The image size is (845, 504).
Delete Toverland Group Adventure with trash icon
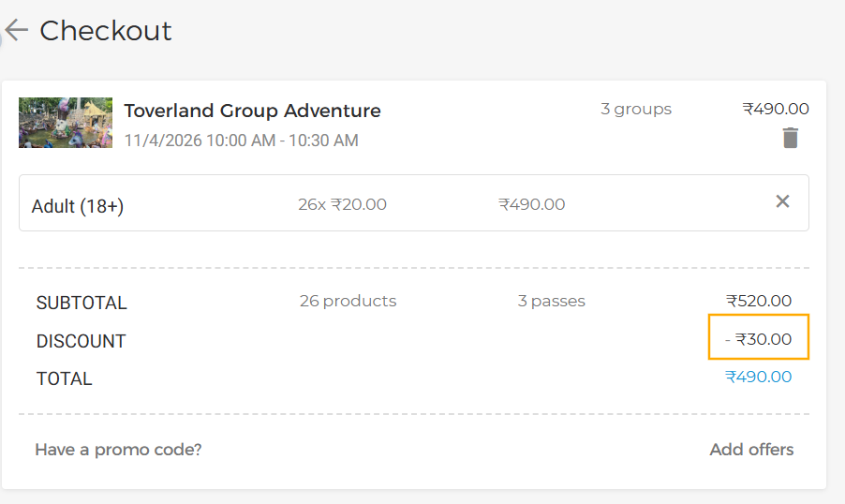(791, 139)
